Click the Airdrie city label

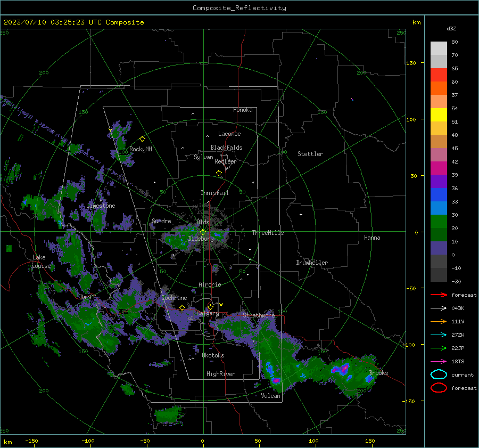click(210, 284)
